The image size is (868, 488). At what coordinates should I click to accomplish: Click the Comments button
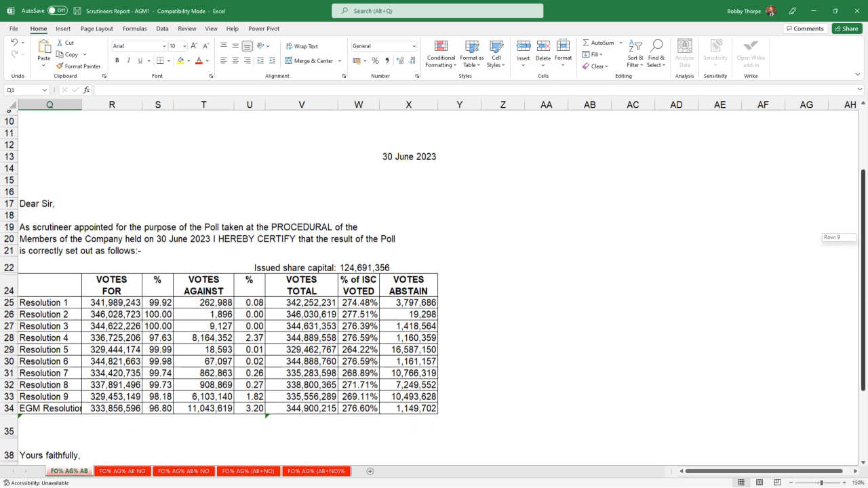[x=805, y=28]
